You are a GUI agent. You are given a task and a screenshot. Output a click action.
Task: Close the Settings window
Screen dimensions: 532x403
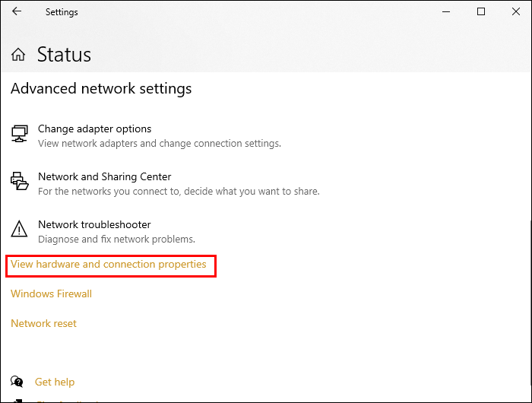tap(515, 12)
